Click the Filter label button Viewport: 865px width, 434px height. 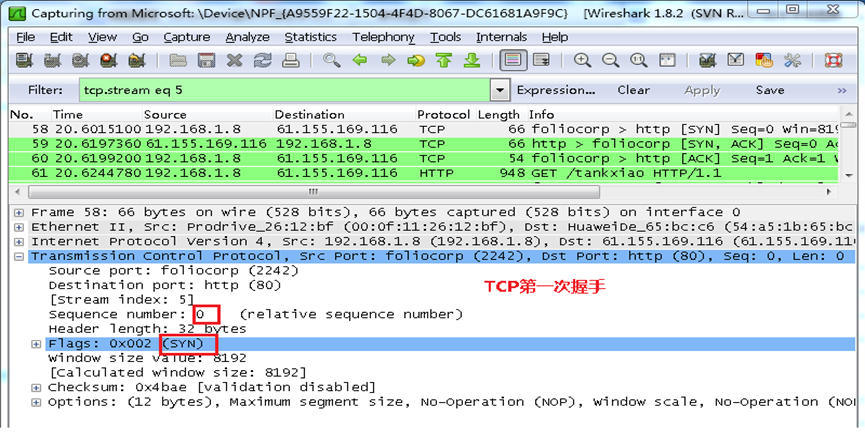pos(45,90)
